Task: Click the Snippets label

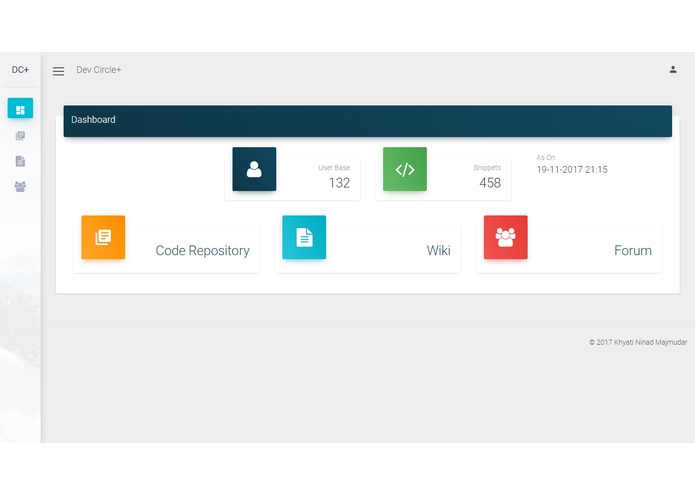Action: pyautogui.click(x=487, y=167)
